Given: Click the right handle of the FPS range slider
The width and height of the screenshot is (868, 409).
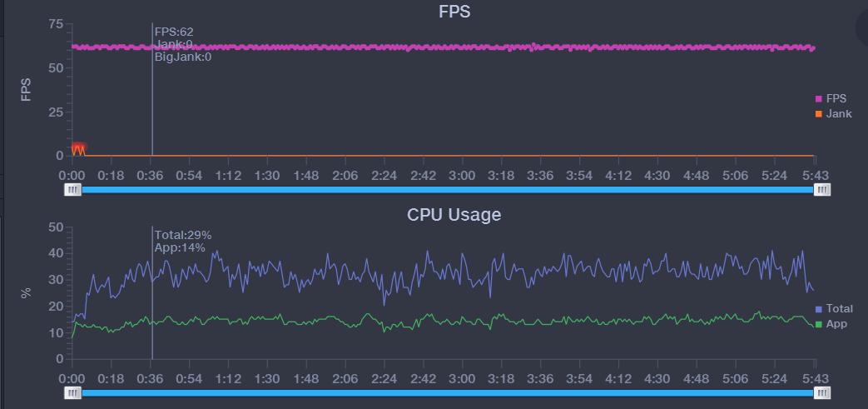Looking at the screenshot, I should click(822, 190).
